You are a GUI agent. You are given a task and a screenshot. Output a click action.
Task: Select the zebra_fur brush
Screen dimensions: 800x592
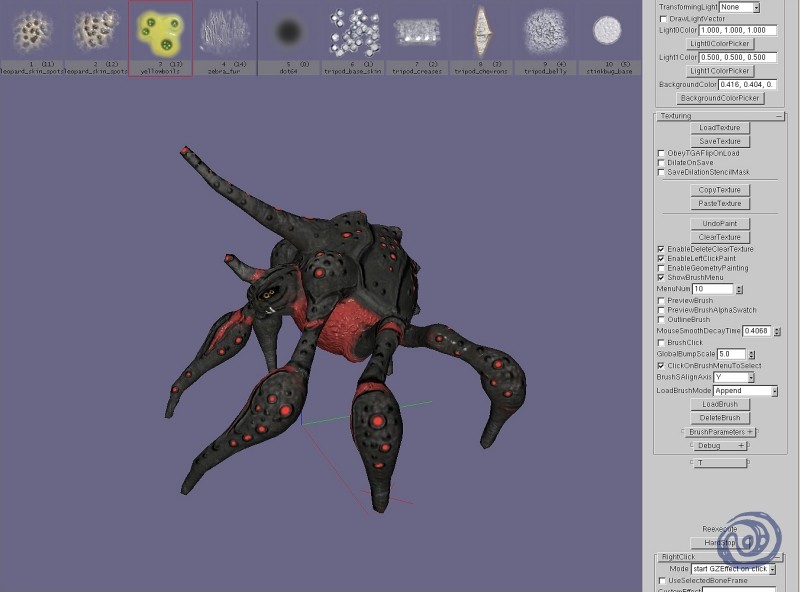coord(224,38)
